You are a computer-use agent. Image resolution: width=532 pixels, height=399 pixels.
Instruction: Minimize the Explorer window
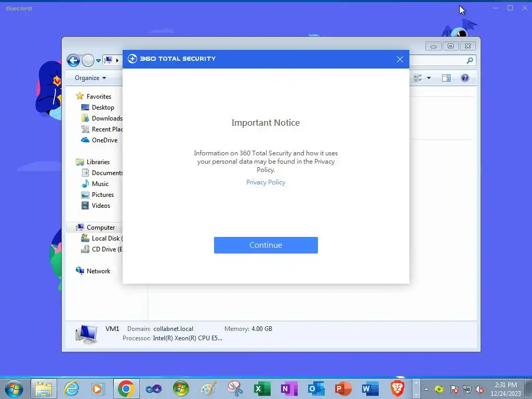[433, 46]
